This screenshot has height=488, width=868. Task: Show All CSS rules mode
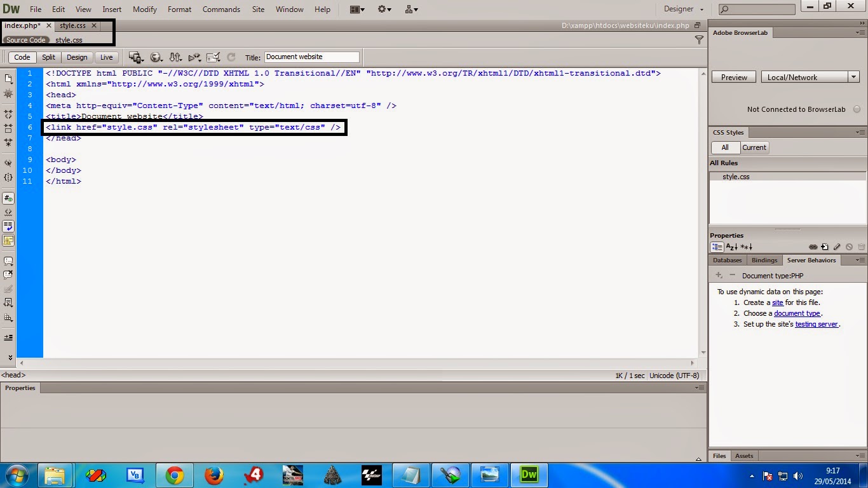click(725, 147)
